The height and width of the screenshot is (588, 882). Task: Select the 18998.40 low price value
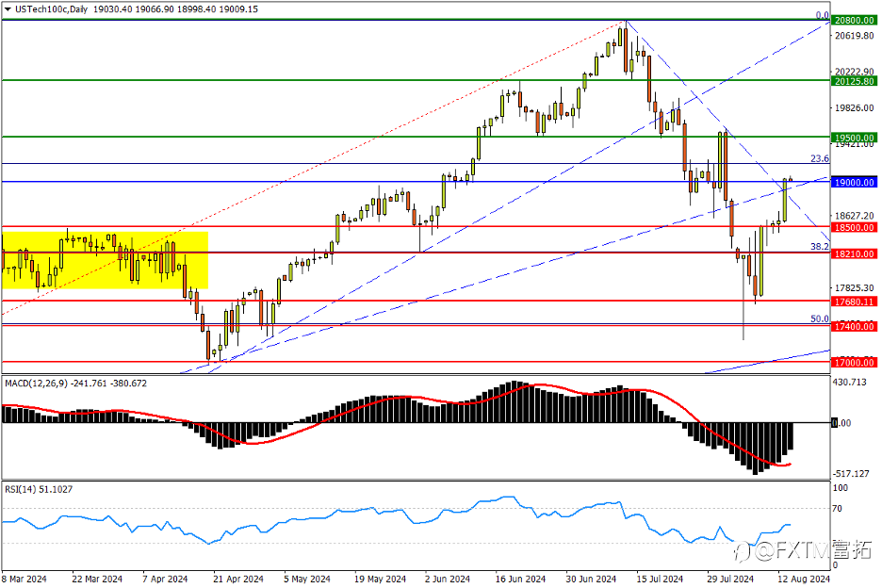coord(196,9)
